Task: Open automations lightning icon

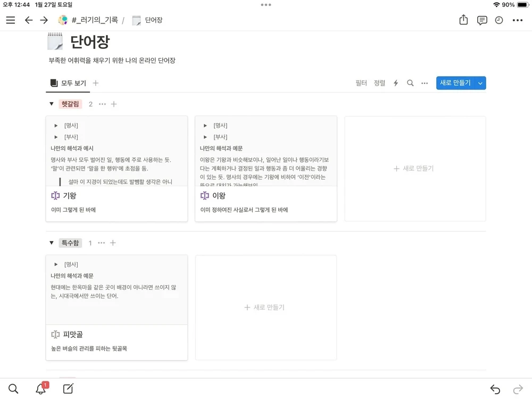Action: point(396,83)
